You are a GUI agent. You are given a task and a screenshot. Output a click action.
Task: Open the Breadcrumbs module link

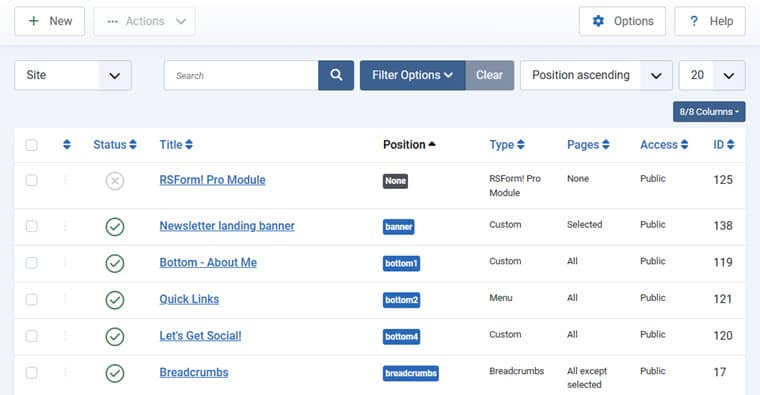[194, 372]
